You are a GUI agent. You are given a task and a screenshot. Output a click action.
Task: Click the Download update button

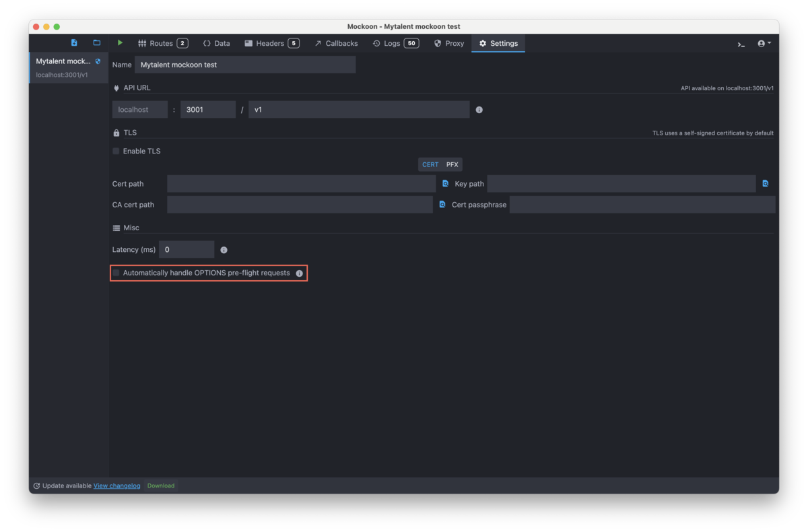161,486
